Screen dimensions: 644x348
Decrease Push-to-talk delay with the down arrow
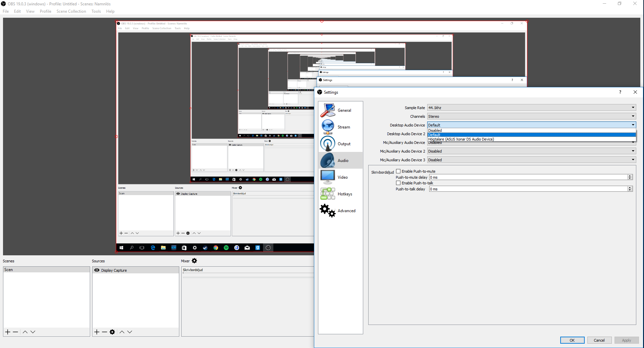click(630, 190)
